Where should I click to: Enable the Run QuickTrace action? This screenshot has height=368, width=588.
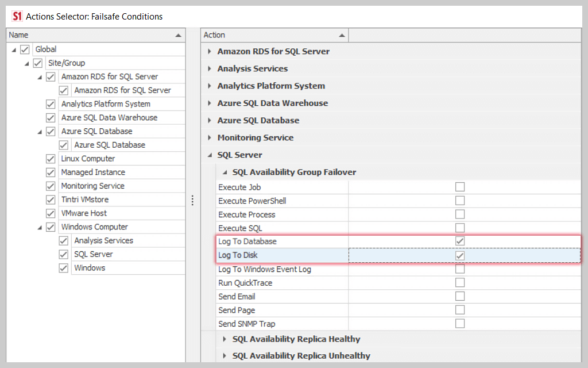click(459, 282)
